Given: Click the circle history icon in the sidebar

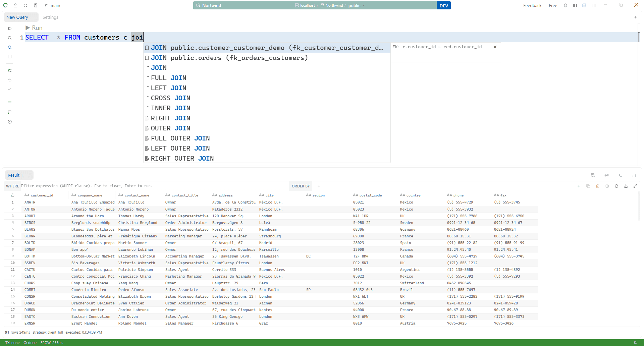Looking at the screenshot, I should click(10, 122).
